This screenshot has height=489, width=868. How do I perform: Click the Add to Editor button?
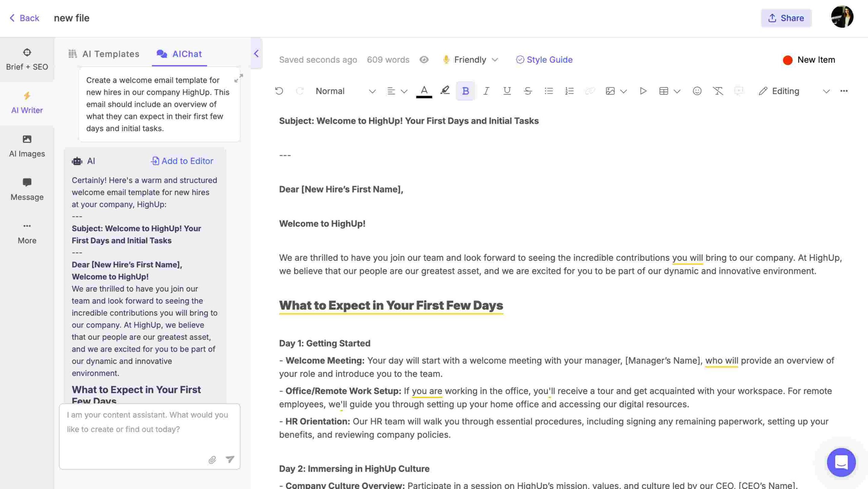tap(181, 161)
